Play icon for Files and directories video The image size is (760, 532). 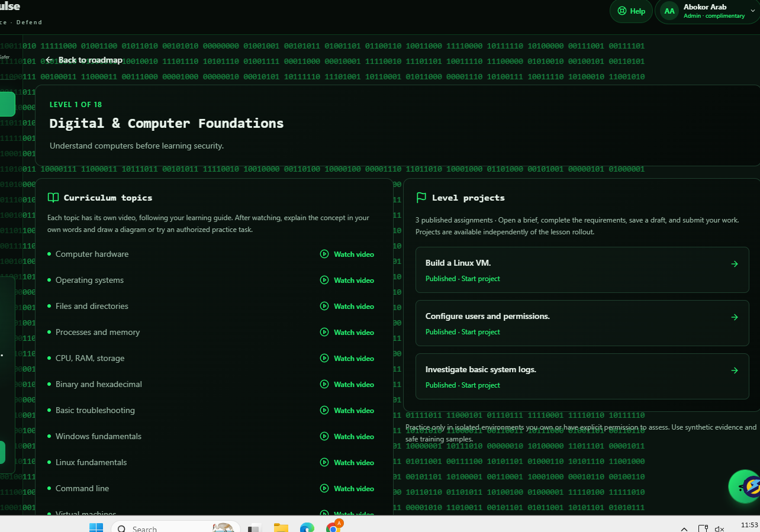coord(324,306)
